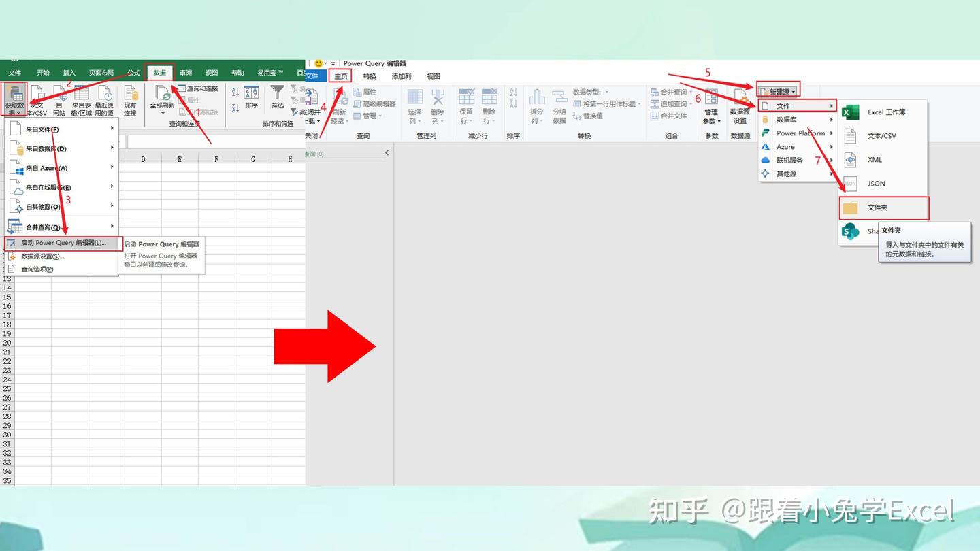Switch to 添加列 tab in Power Query editor
The image size is (980, 551).
(402, 76)
